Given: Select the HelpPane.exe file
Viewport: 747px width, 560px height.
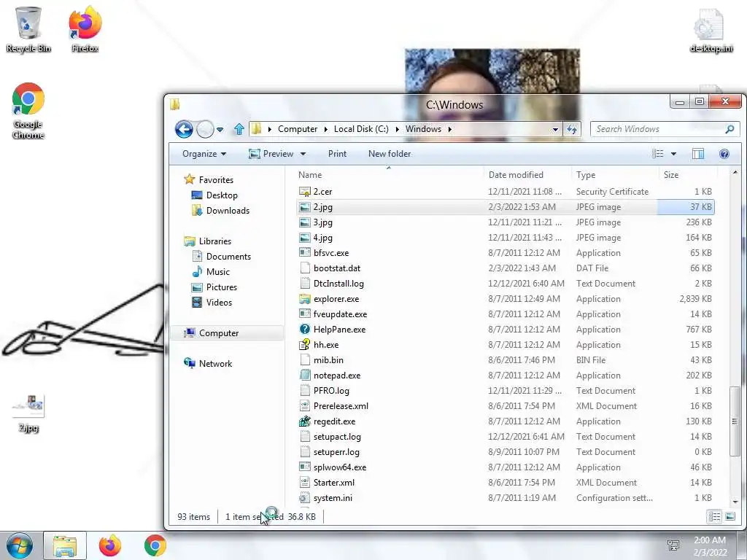Looking at the screenshot, I should [x=505, y=330].
